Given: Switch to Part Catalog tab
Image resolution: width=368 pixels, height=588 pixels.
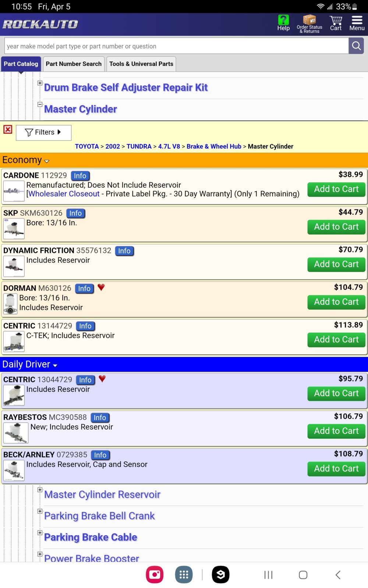Looking at the screenshot, I should 21,64.
